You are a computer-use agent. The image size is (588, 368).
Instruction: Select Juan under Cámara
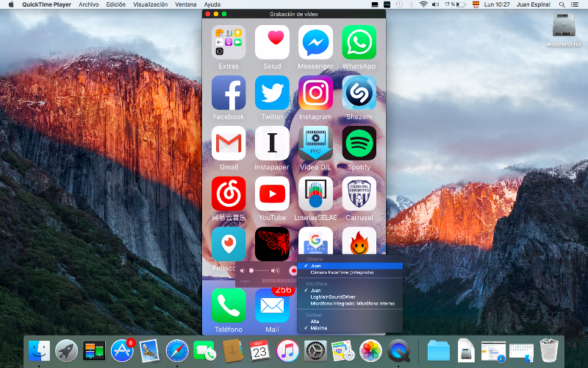pos(350,266)
